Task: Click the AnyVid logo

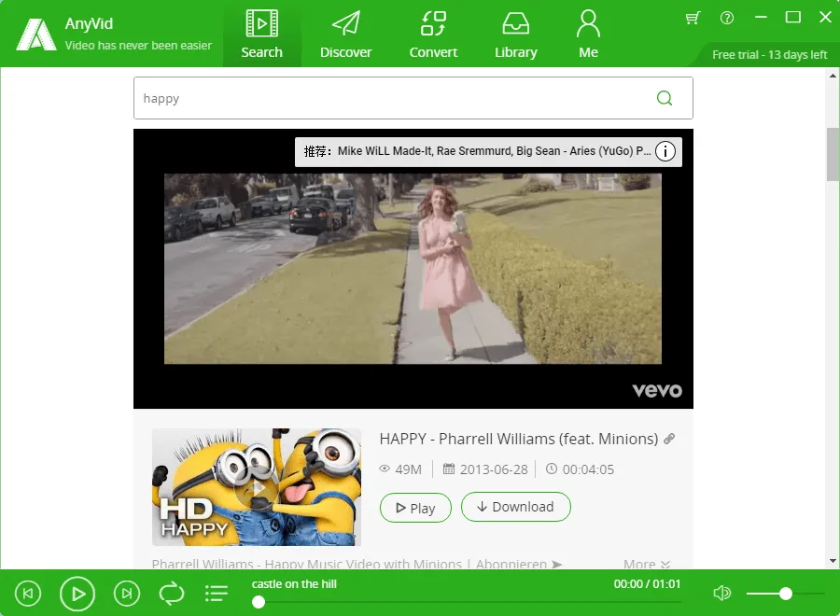Action: (36, 35)
